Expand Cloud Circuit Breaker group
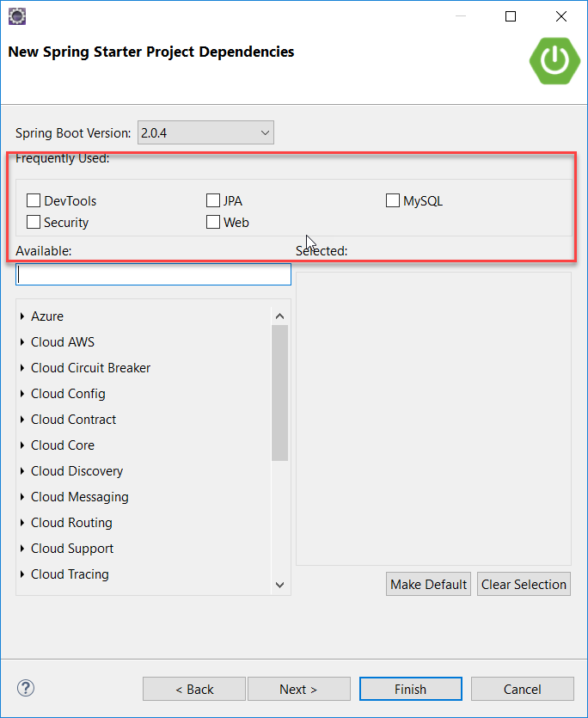Screen dimensions: 588x718 pos(21,368)
